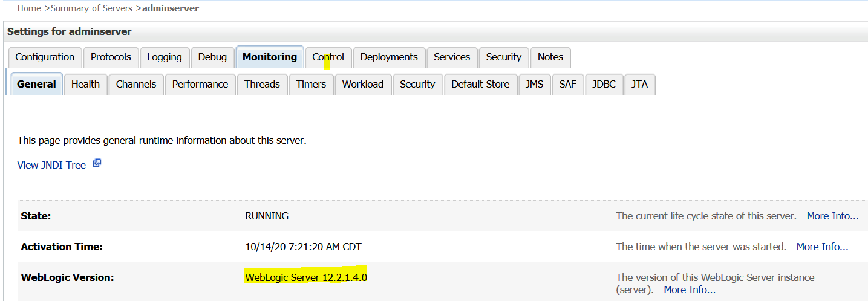
Task: Click the RUNNING state value
Action: [267, 216]
